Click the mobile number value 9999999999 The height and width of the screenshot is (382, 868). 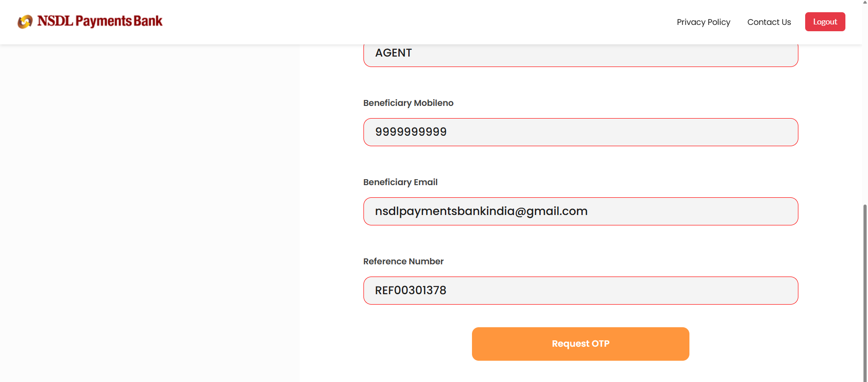pos(410,132)
